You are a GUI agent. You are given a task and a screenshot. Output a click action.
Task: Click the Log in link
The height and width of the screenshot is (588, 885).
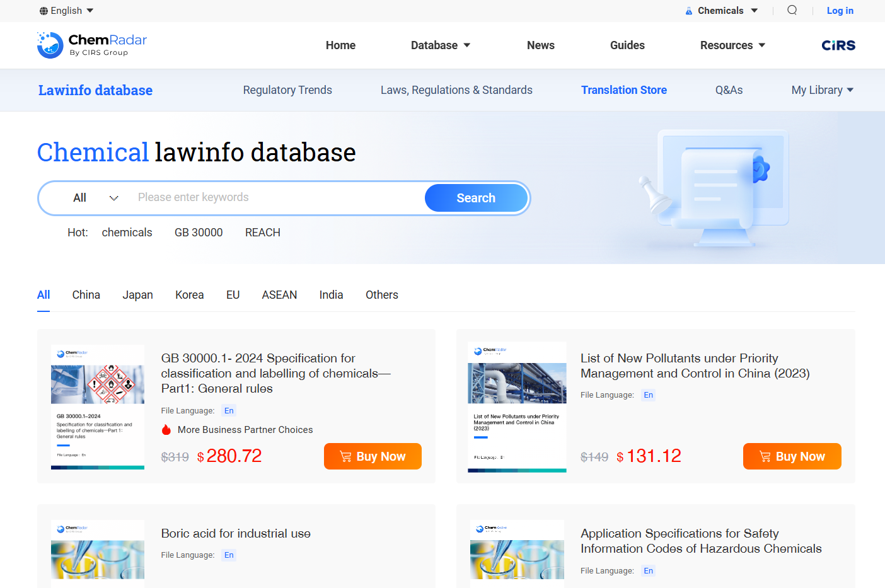840,11
